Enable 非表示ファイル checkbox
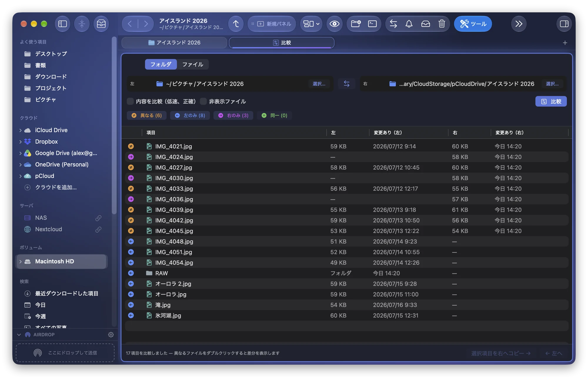The image size is (588, 377). (x=203, y=102)
